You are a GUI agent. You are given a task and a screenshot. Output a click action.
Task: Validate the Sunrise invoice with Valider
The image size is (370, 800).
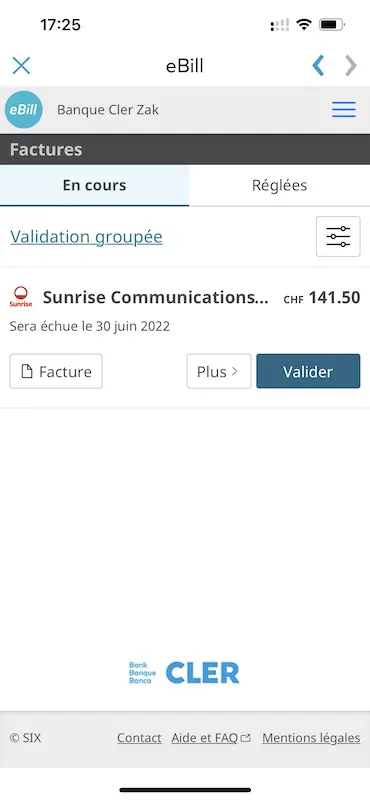[x=308, y=371]
